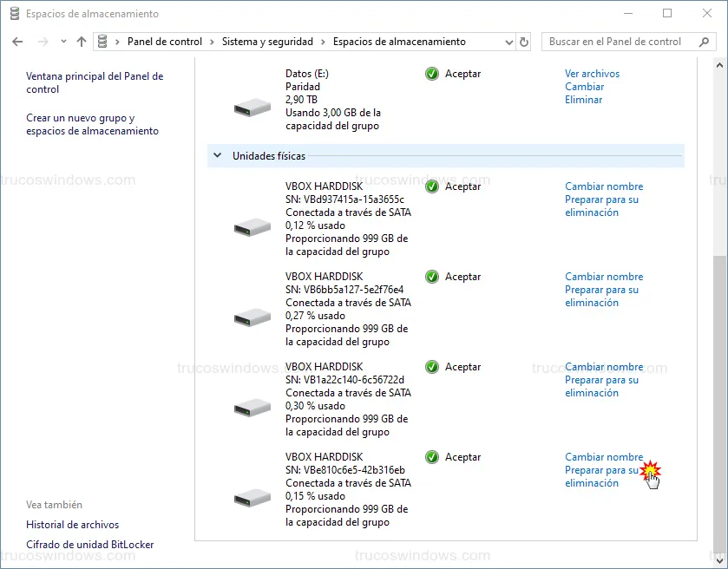Open the recent locations dropdown arrow
The width and height of the screenshot is (728, 569).
(63, 42)
